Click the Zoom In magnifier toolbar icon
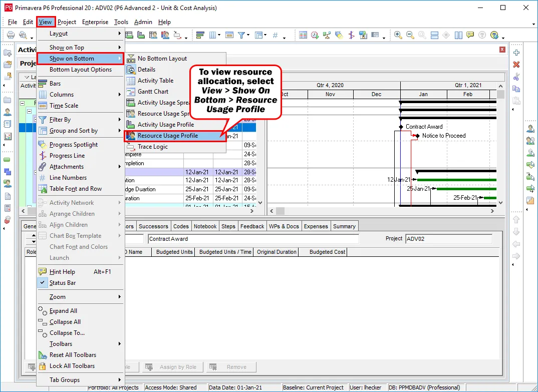This screenshot has width=538, height=392. pyautogui.click(x=398, y=35)
